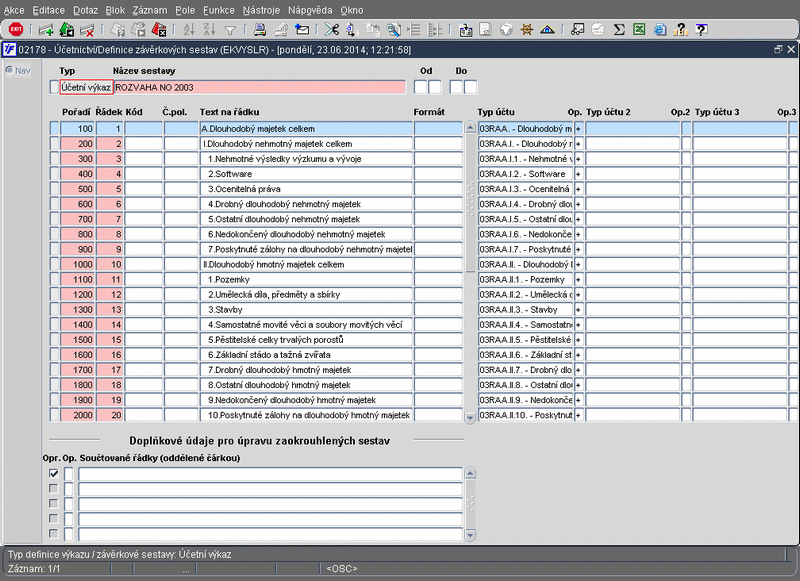Click up arrow of Součtované řádky list

[470, 473]
